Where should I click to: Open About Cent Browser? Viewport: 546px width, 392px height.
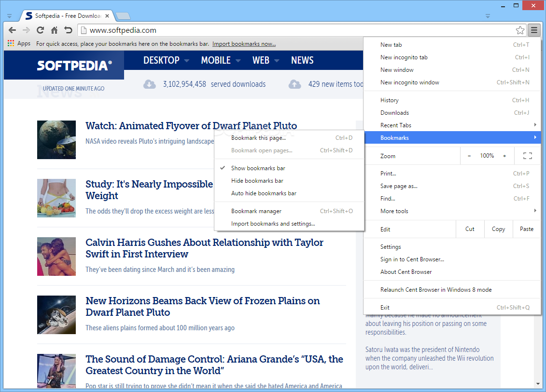pyautogui.click(x=452, y=271)
